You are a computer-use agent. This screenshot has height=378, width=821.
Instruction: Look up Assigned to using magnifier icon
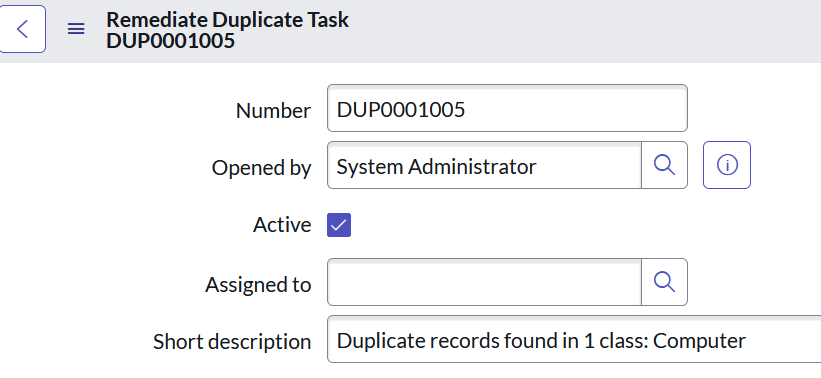click(664, 282)
